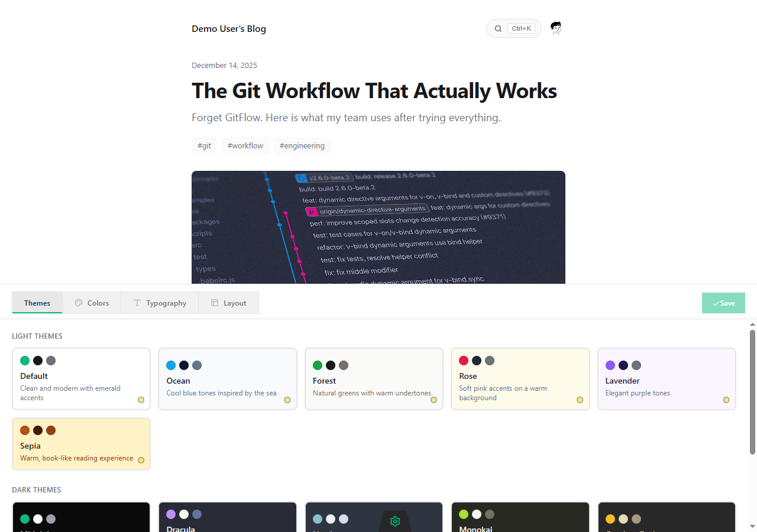The width and height of the screenshot is (757, 532).
Task: Click the sun icon on Lavender card
Action: pos(726,400)
